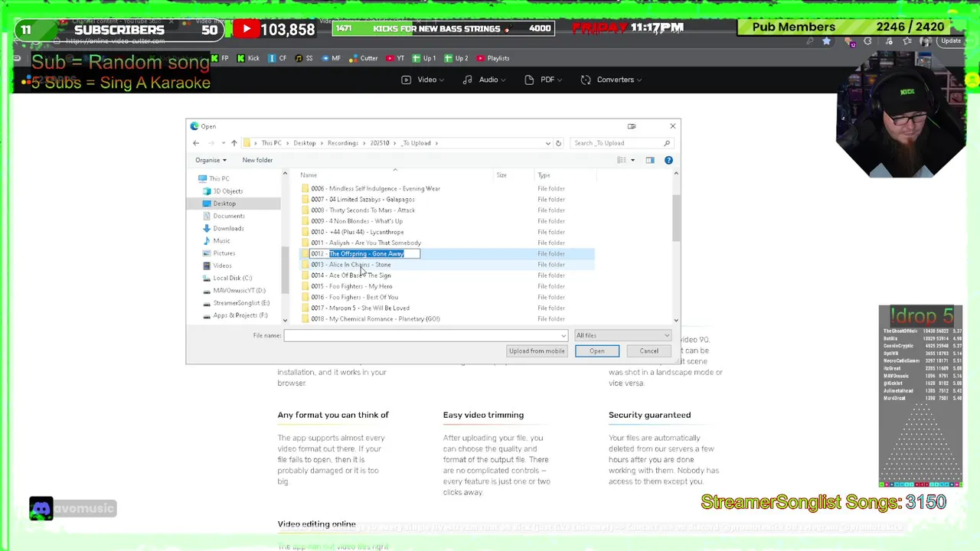Click the search magnifier icon in the dialog
Image resolution: width=980 pixels, height=551 pixels.
pos(667,143)
